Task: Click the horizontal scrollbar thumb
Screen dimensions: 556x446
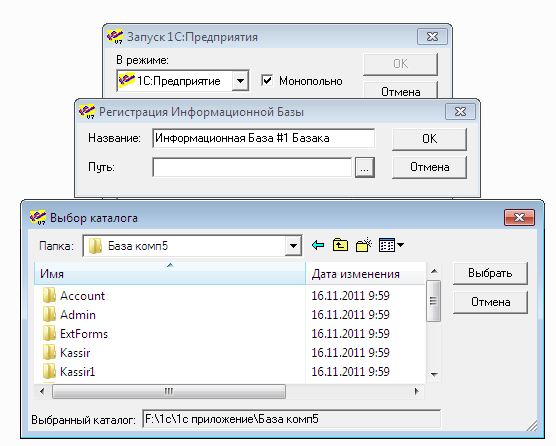Action: coord(169,391)
